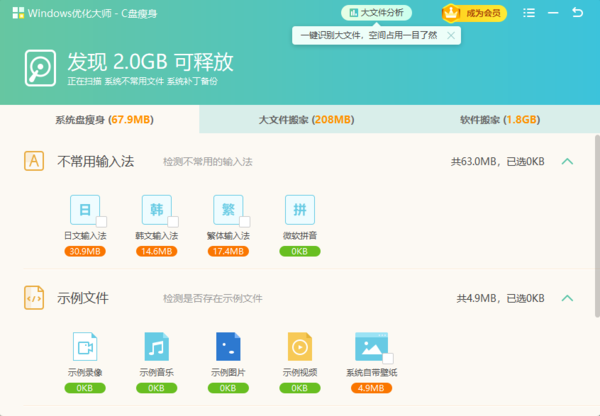Collapse the 不常用输入法 section
The height and width of the screenshot is (416, 600).
click(x=567, y=161)
